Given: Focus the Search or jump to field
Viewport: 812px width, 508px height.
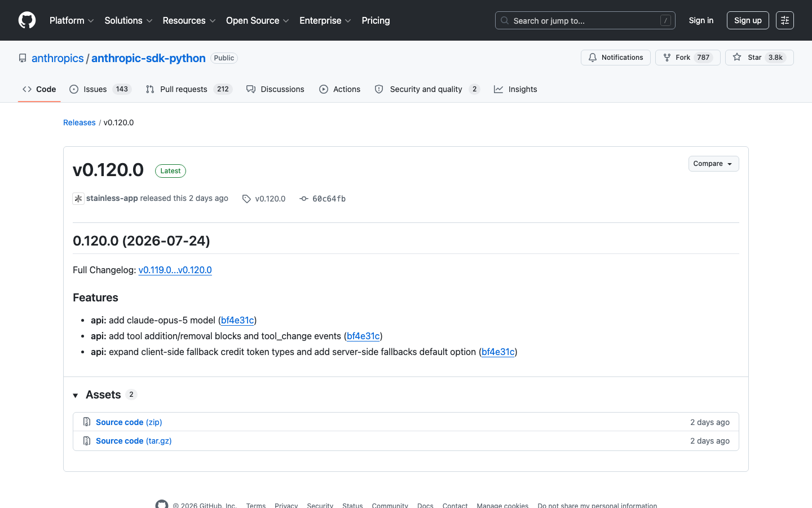Looking at the screenshot, I should (x=585, y=20).
